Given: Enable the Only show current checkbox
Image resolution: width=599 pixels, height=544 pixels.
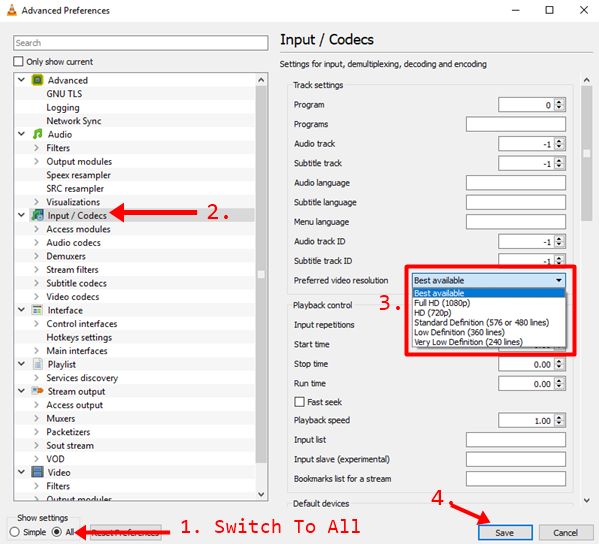Looking at the screenshot, I should pyautogui.click(x=18, y=61).
